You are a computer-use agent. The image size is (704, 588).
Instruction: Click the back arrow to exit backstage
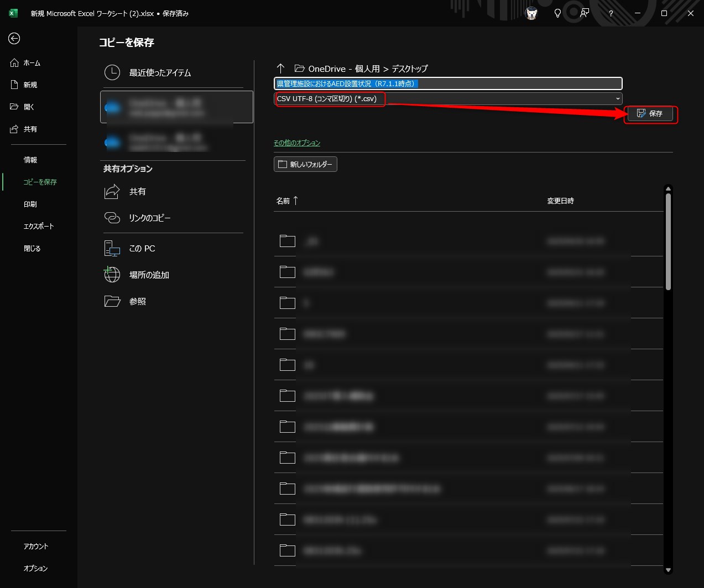point(14,38)
